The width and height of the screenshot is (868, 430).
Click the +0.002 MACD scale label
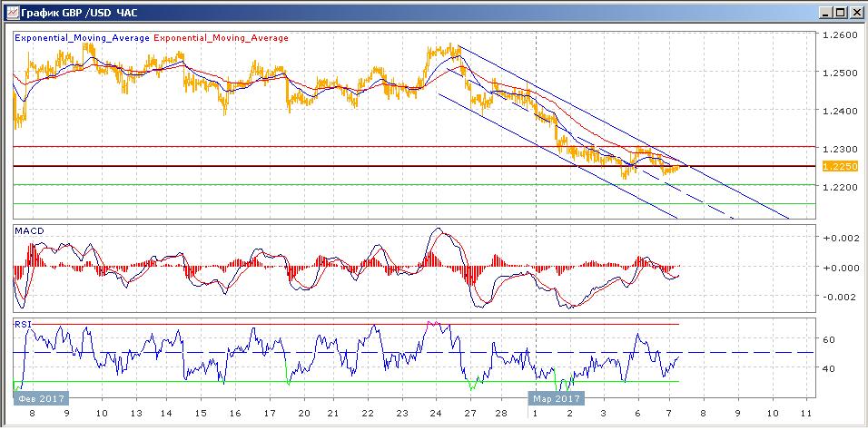(x=836, y=238)
